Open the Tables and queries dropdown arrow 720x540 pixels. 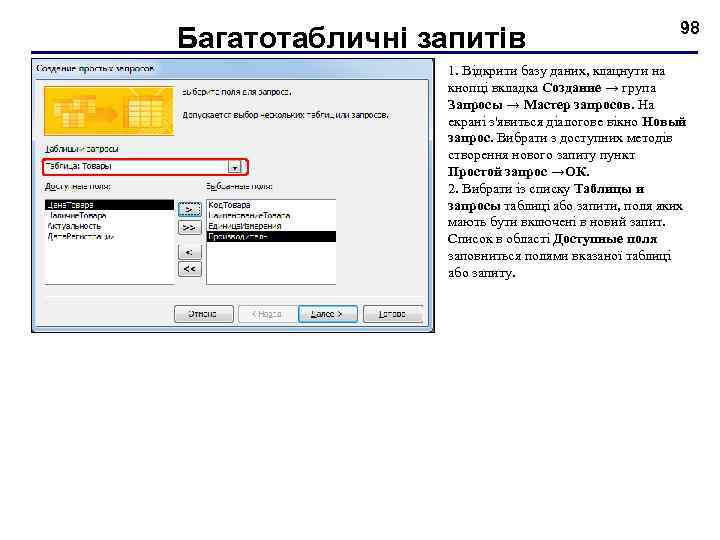pyautogui.click(x=234, y=167)
